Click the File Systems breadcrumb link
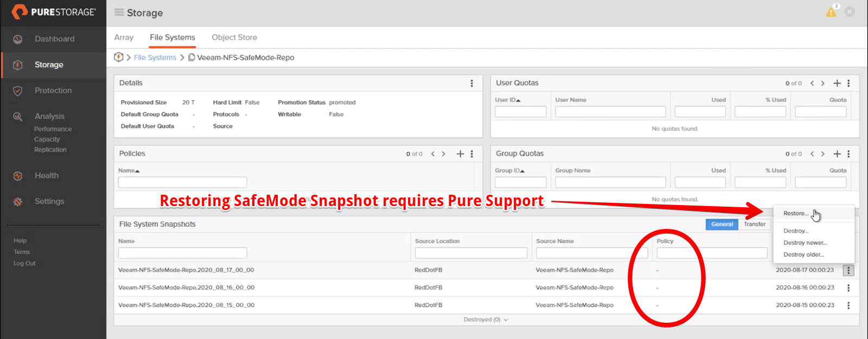Image resolution: width=868 pixels, height=339 pixels. pos(155,57)
